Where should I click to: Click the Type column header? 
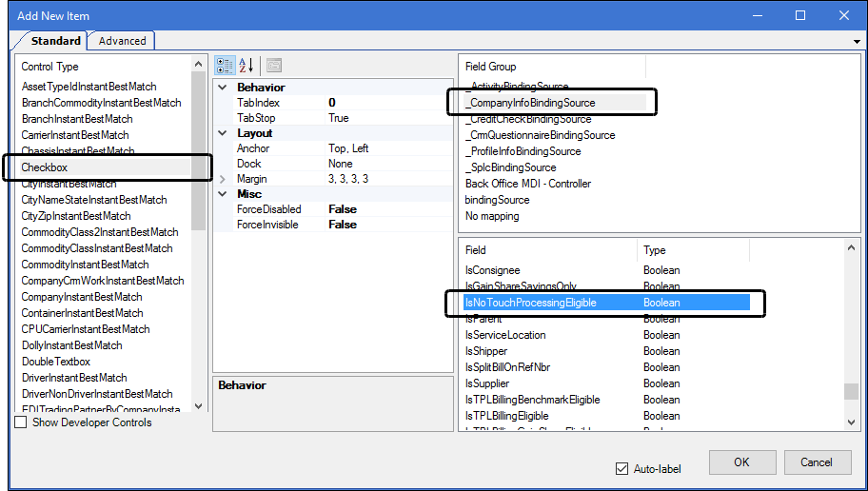tap(694, 250)
